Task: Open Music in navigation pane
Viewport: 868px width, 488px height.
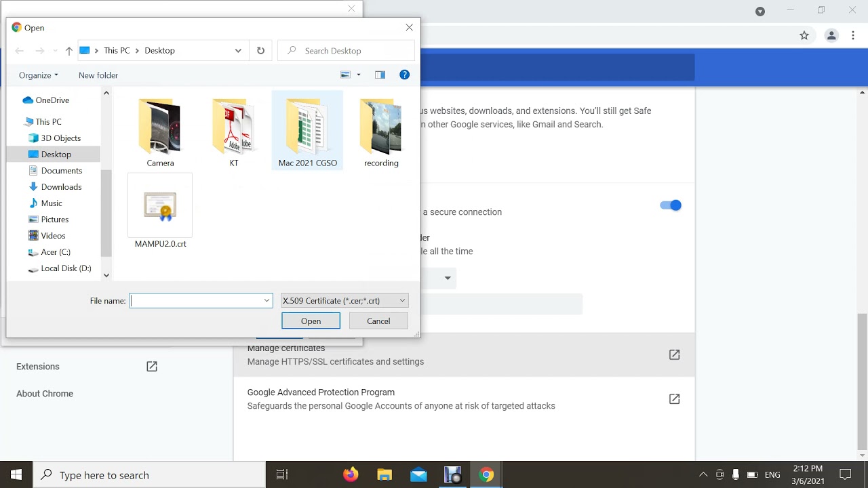Action: (x=52, y=203)
